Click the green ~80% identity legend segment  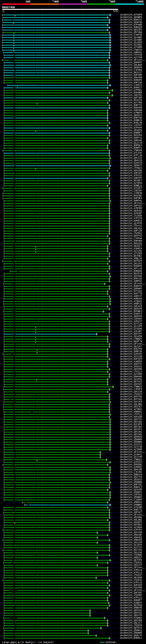tap(101, 4)
